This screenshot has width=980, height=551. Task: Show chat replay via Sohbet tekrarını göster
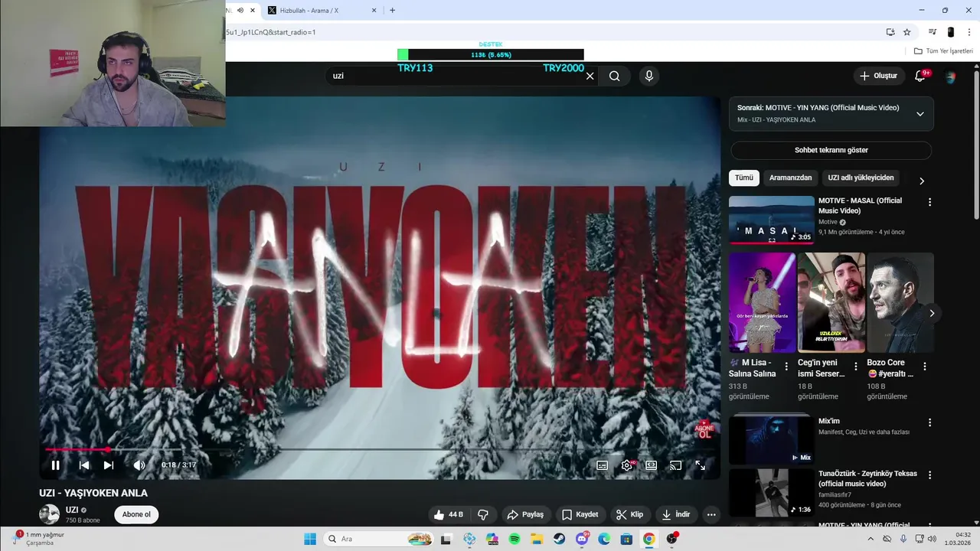(x=831, y=150)
